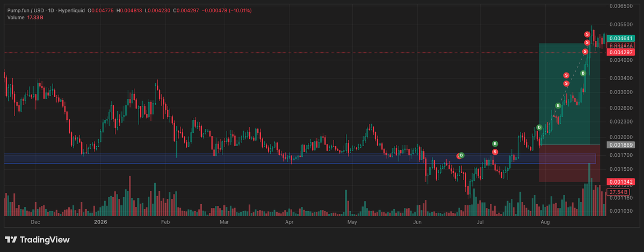Viewport: 644px width, 252px height.
Task: Click the Dec label on the time axis
Action: coord(35,222)
